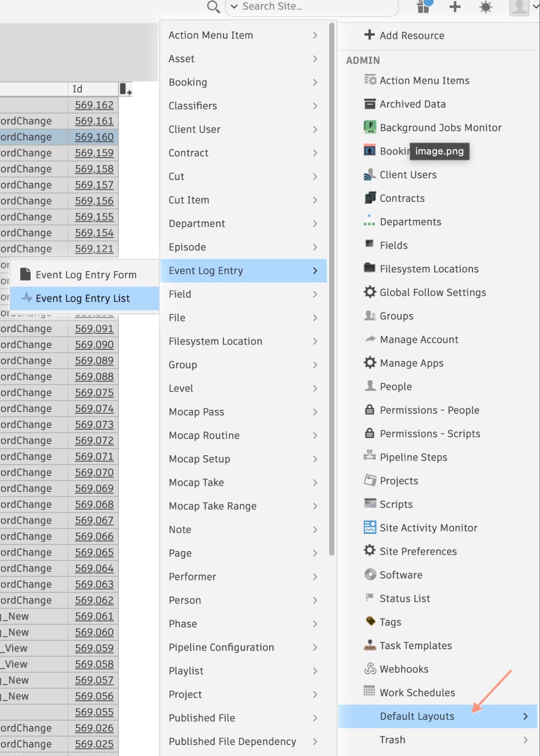This screenshot has width=540, height=756.
Task: Click the Tags icon
Action: 371,621
